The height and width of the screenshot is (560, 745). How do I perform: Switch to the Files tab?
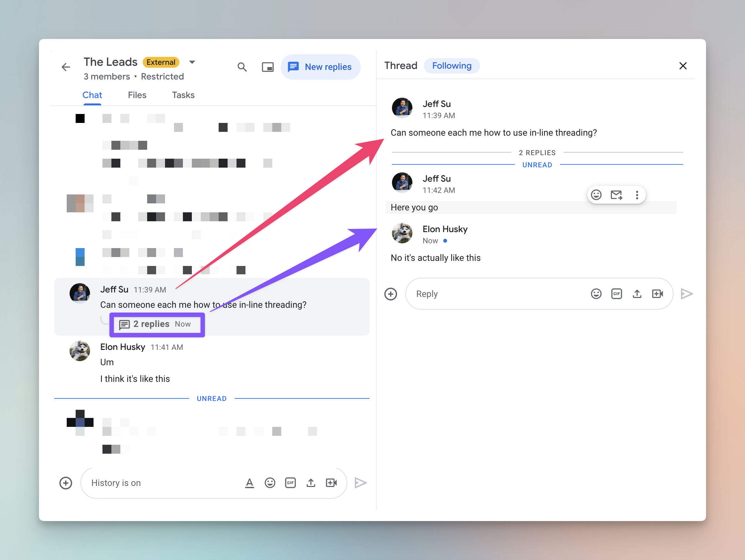coord(137,95)
